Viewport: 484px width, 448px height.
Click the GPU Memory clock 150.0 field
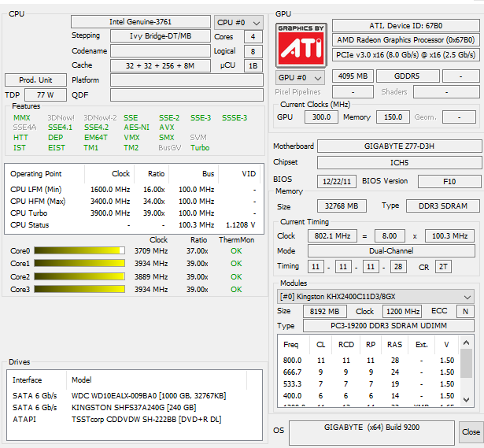pos(393,117)
